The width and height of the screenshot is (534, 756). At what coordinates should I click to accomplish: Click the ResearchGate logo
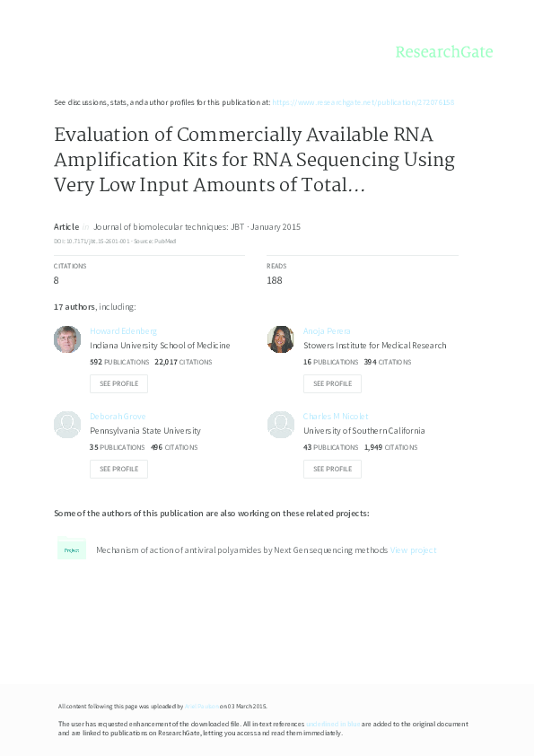[445, 52]
